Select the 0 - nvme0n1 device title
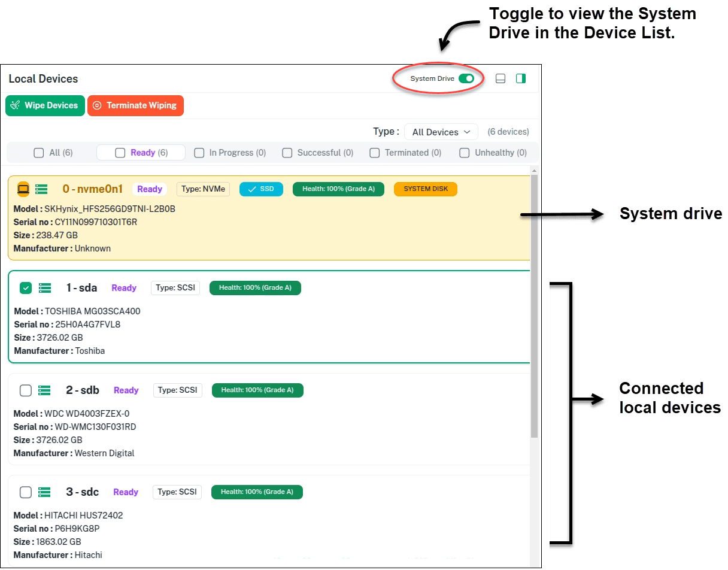 pyautogui.click(x=93, y=189)
